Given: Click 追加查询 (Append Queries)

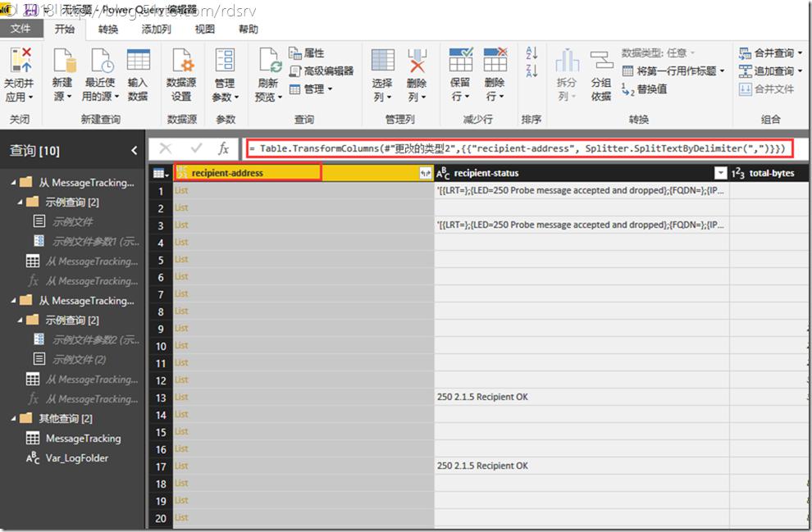Looking at the screenshot, I should pyautogui.click(x=770, y=70).
